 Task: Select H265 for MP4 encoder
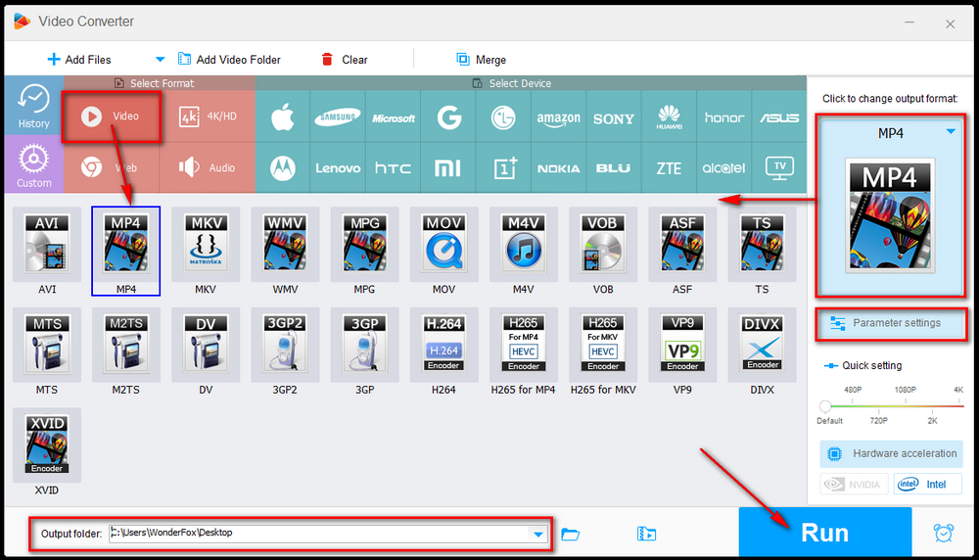[523, 345]
